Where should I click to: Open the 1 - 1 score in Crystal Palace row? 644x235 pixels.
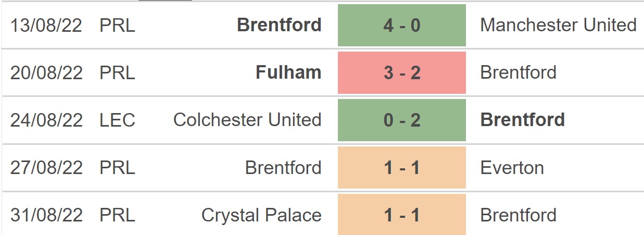tap(401, 215)
